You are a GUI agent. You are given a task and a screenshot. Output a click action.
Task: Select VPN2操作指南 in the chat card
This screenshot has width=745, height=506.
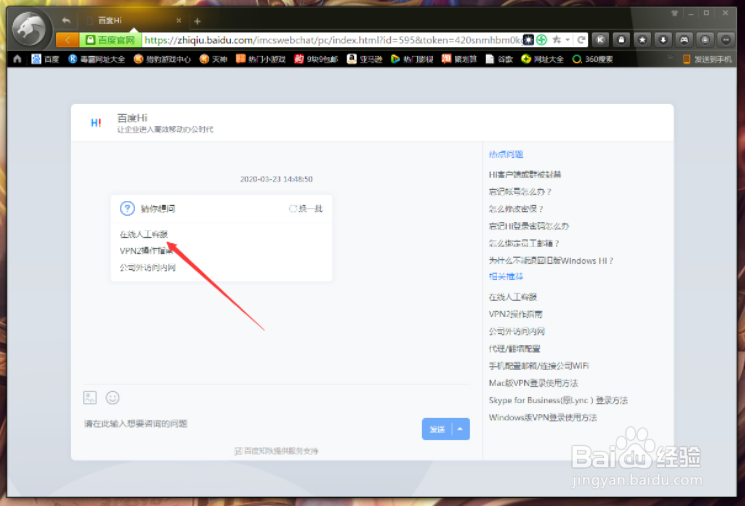pyautogui.click(x=146, y=251)
